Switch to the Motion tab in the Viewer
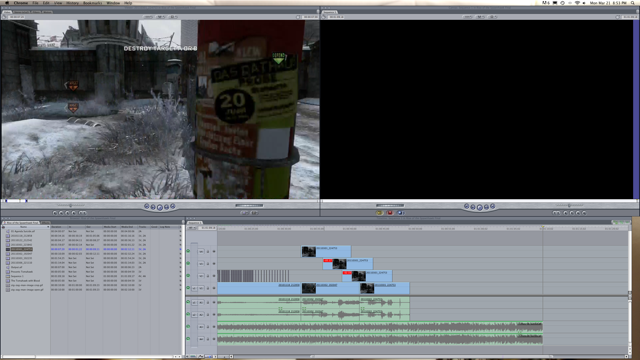Viewport: 640px width, 360px height. [x=47, y=12]
